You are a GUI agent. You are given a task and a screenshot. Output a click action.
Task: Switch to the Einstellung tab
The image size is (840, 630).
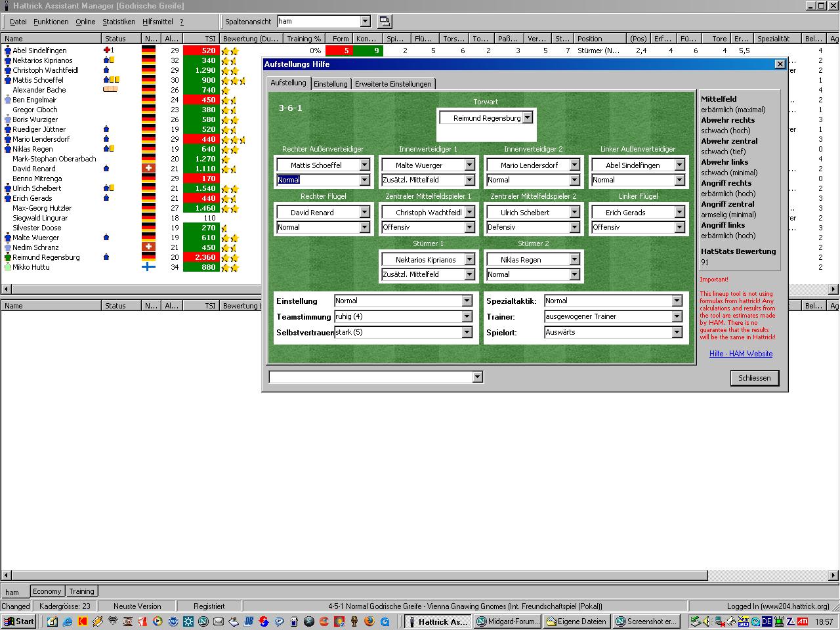point(330,84)
